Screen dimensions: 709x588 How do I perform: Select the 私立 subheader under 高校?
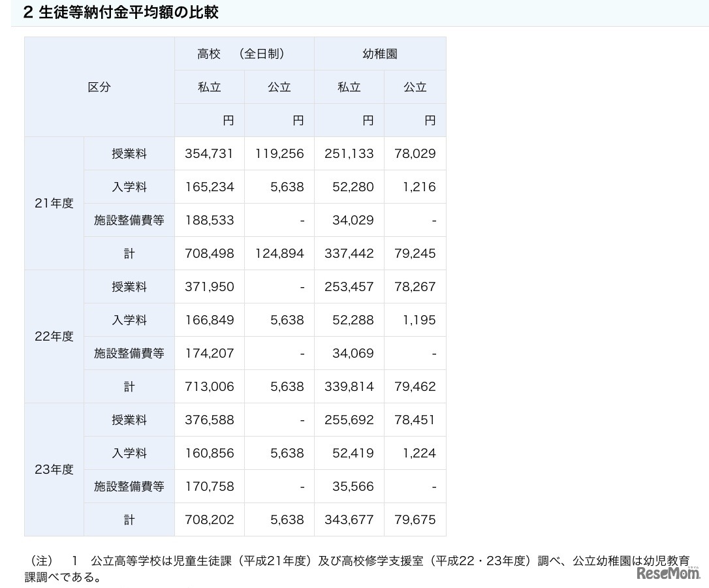click(x=209, y=87)
